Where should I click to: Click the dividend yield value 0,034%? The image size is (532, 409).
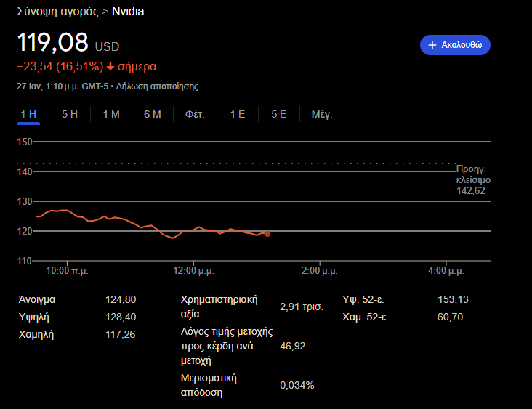point(297,385)
